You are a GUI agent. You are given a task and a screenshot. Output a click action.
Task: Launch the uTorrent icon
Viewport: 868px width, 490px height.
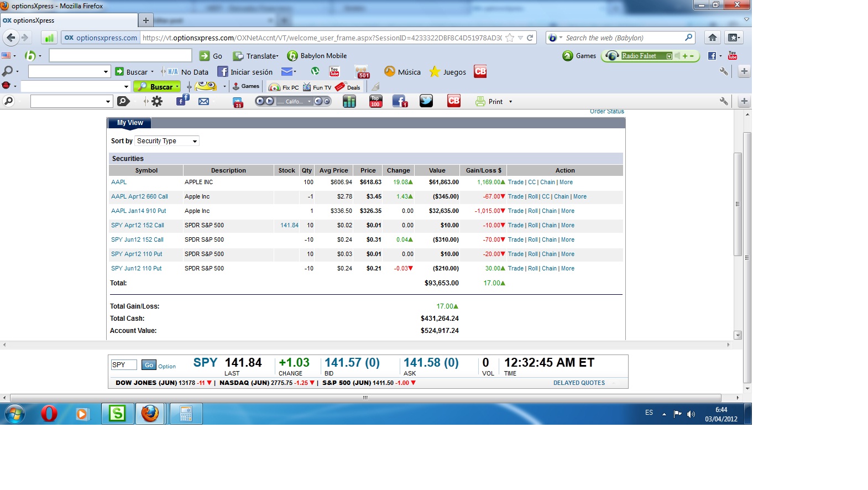(315, 71)
